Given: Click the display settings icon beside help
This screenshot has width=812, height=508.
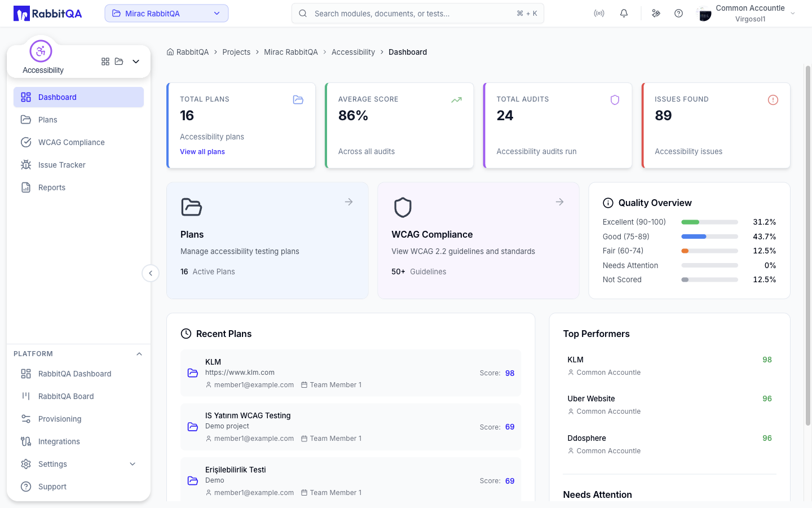Looking at the screenshot, I should point(656,14).
